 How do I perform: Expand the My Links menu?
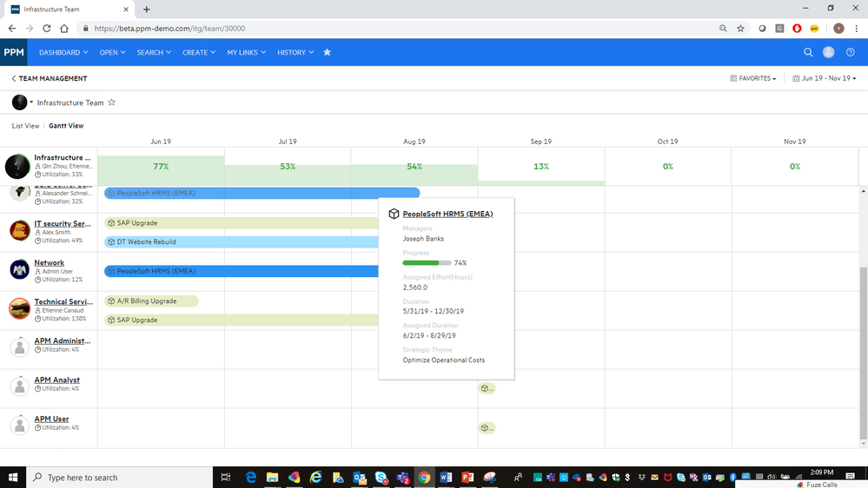pos(247,53)
